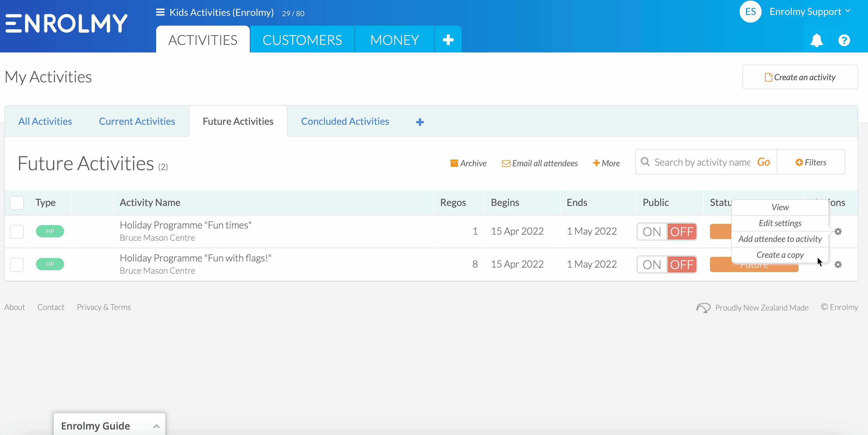Click the Create an activity button
This screenshot has height=435, width=868.
[x=800, y=77]
